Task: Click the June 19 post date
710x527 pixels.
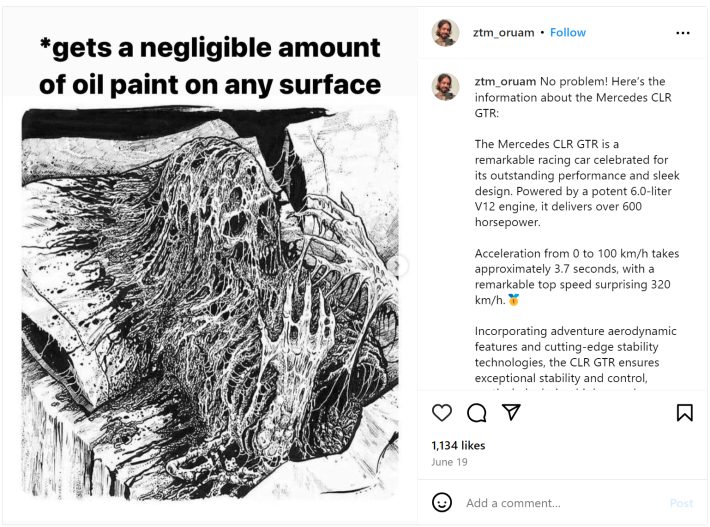Action: [448, 463]
